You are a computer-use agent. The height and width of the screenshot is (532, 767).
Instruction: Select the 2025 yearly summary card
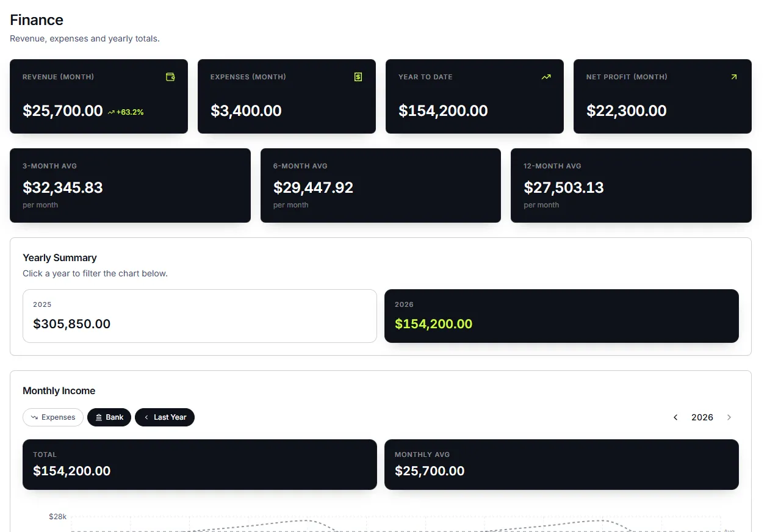pyautogui.click(x=200, y=316)
